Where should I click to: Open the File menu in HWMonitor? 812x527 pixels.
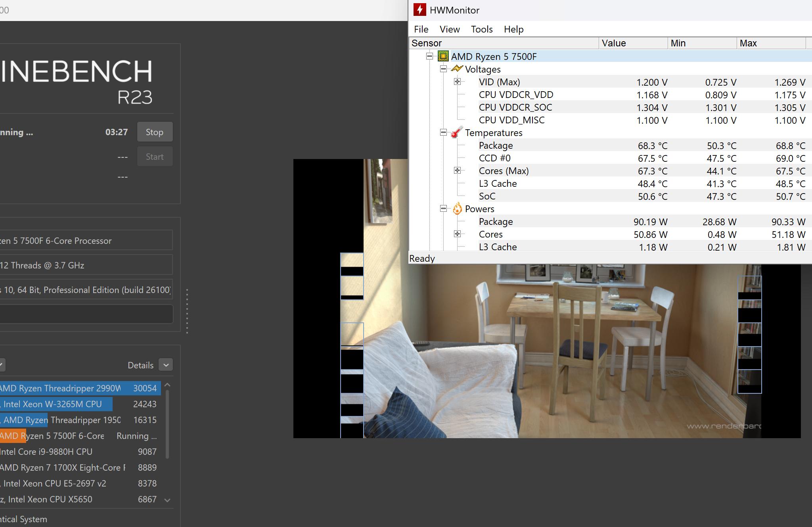[x=421, y=29]
